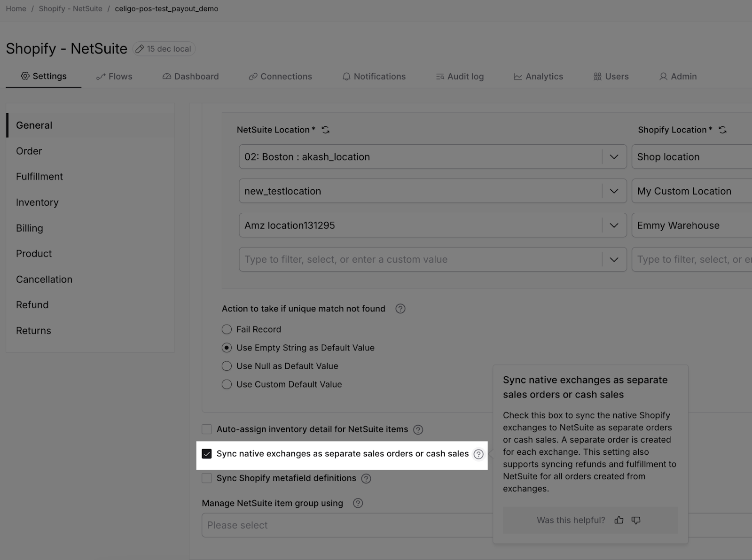Click the Was this helpful? text
This screenshot has height=560, width=752.
571,520
